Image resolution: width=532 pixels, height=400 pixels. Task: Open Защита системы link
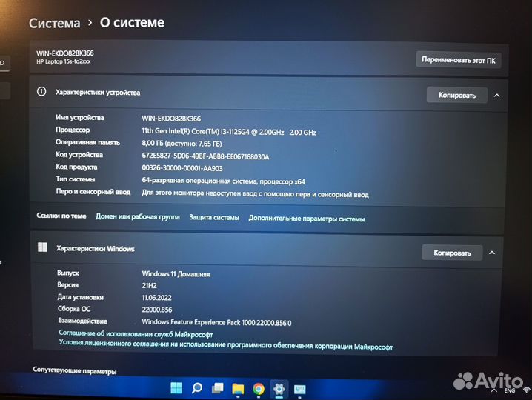214,217
